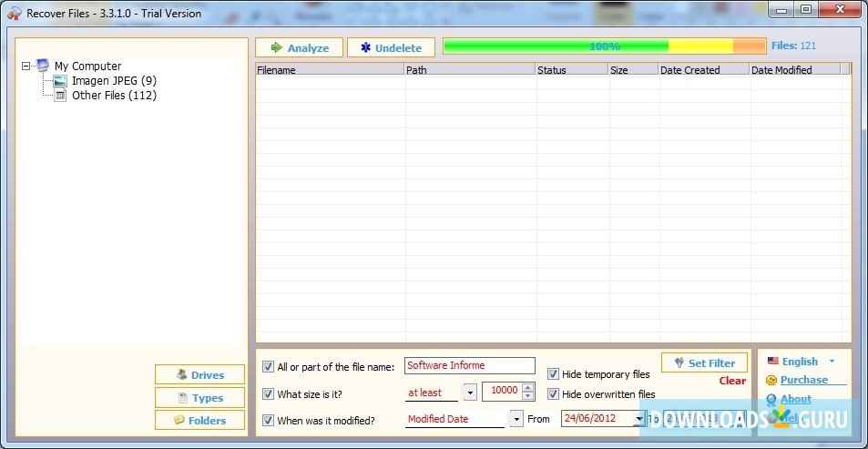The height and width of the screenshot is (449, 868).
Task: Click the Imagen JPEG picture icon
Action: click(x=60, y=81)
